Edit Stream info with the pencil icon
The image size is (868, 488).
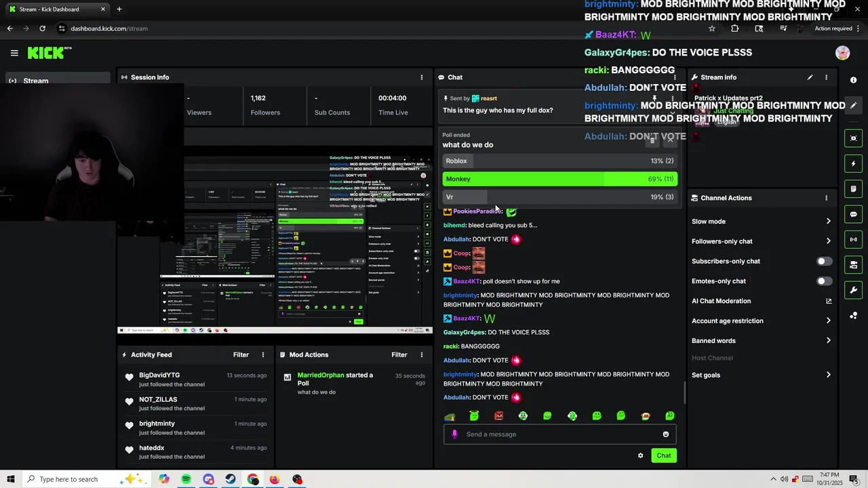tap(810, 77)
